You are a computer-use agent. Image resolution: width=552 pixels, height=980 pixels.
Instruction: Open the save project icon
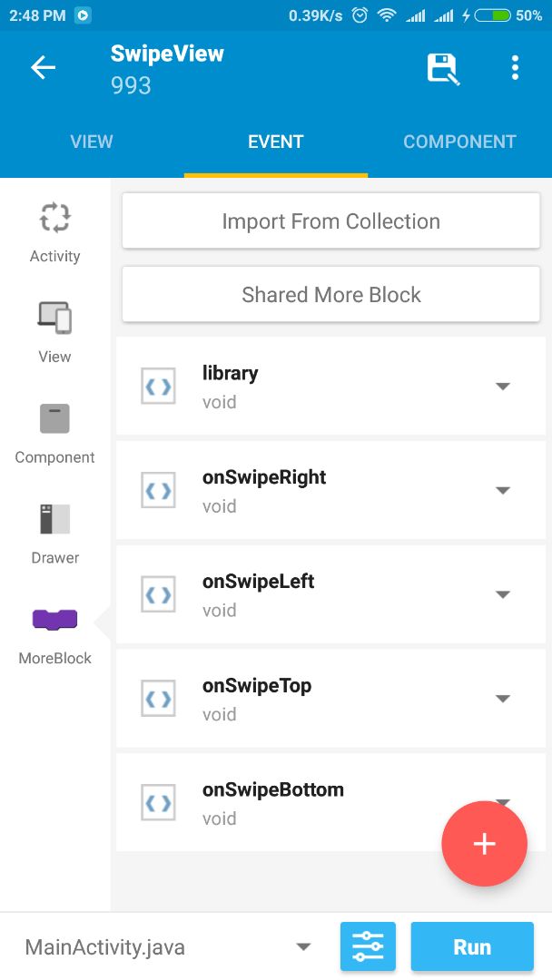point(443,69)
